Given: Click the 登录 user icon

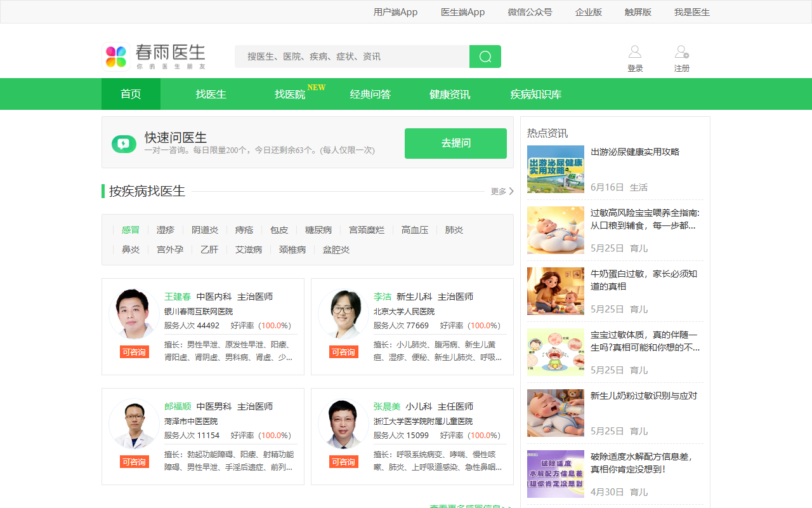Looking at the screenshot, I should [x=635, y=52].
